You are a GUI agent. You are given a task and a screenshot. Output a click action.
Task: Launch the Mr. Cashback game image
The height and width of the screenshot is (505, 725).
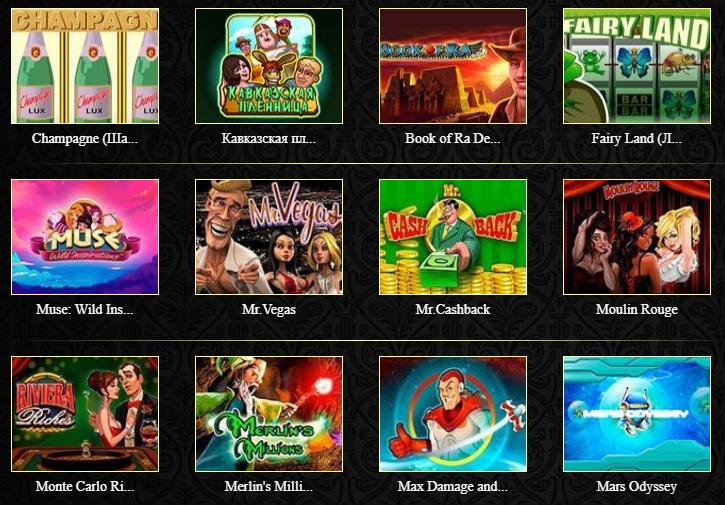453,237
